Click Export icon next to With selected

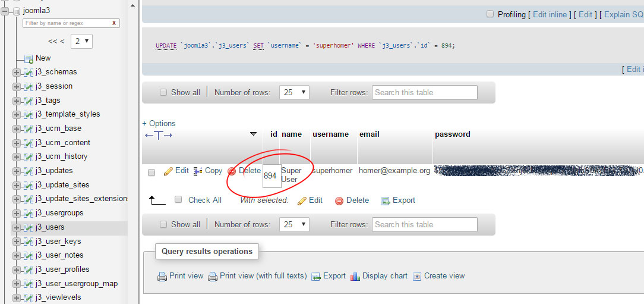[x=385, y=200]
